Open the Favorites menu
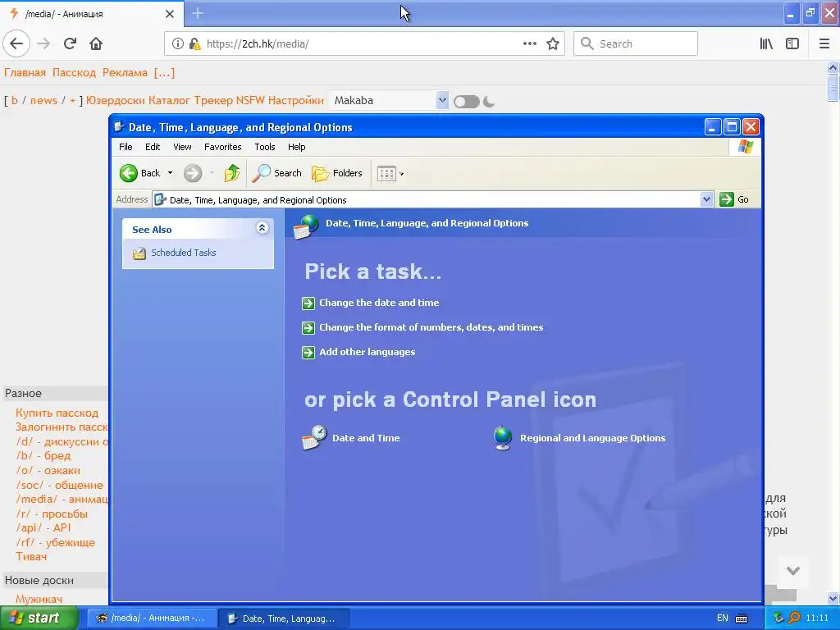Screen dimensions: 840x630 pyautogui.click(x=223, y=147)
